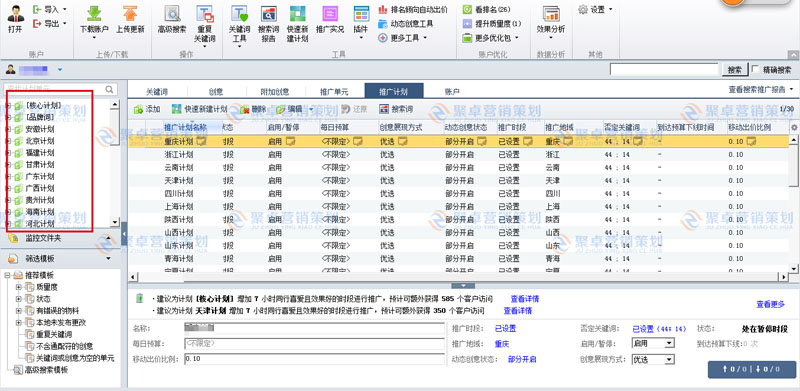Collapse the 推荐模板 tree node
Image resolution: width=800 pixels, height=391 pixels.
7,275
